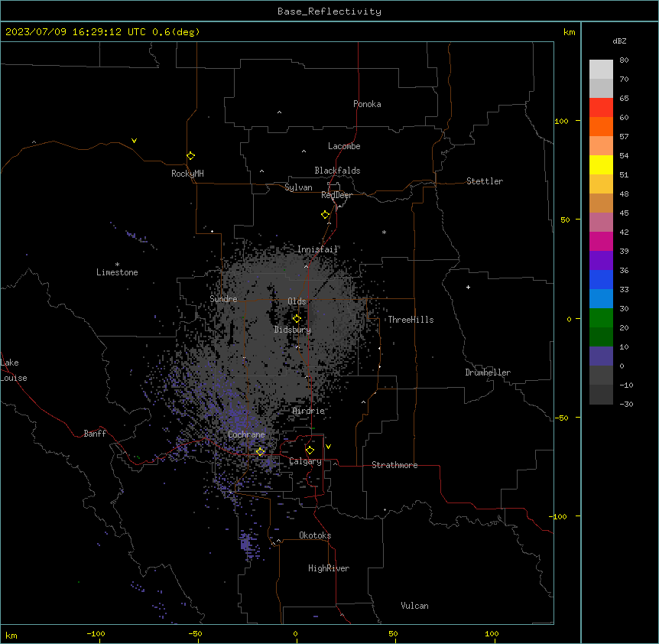659x644 pixels.
Task: Click the RockyMH label
Action: click(x=187, y=174)
